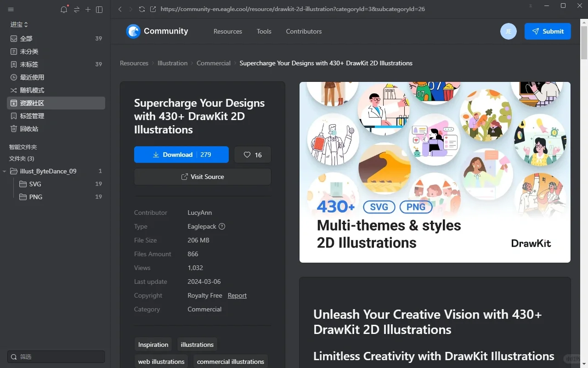
Task: Click the commercial illustrations tag
Action: click(231, 362)
